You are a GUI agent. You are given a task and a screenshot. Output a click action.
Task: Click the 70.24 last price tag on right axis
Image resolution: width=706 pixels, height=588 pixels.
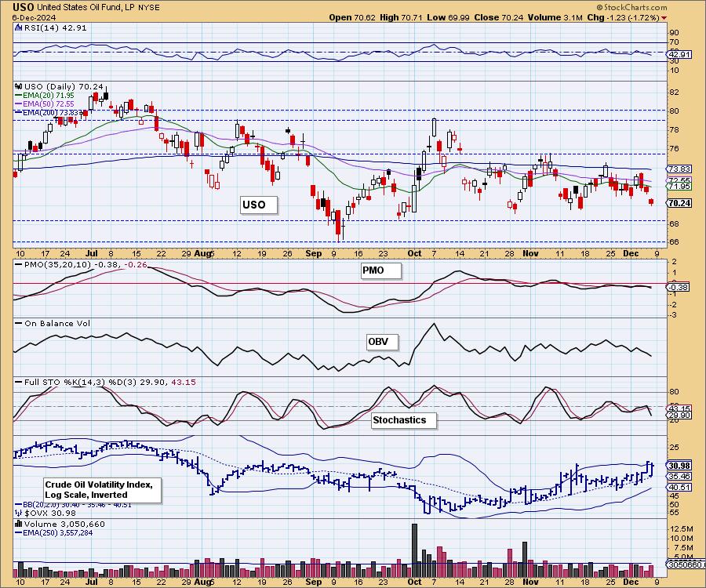tap(679, 203)
